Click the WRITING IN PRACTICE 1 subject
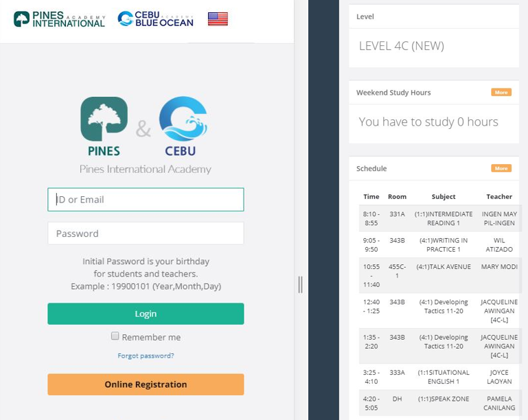 tap(444, 245)
